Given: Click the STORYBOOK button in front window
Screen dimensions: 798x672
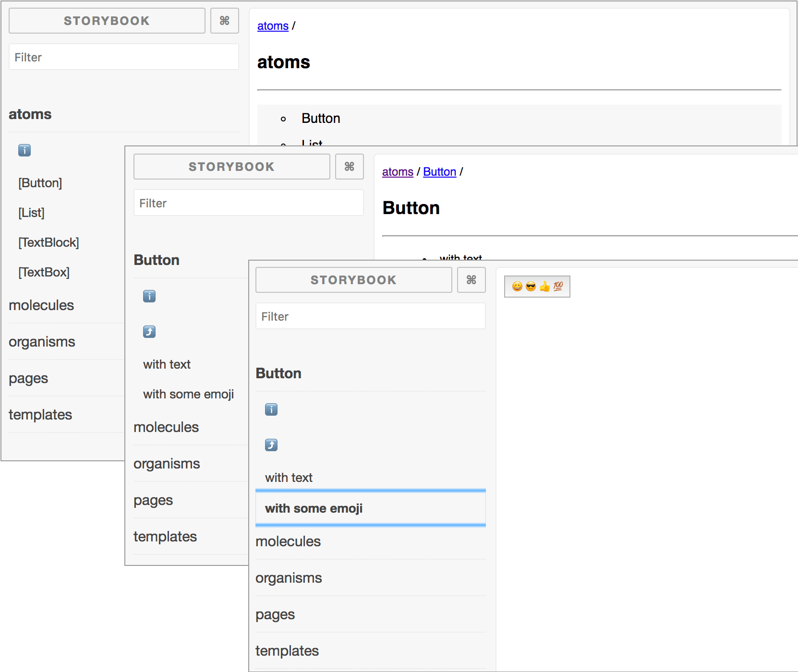Looking at the screenshot, I should click(354, 280).
